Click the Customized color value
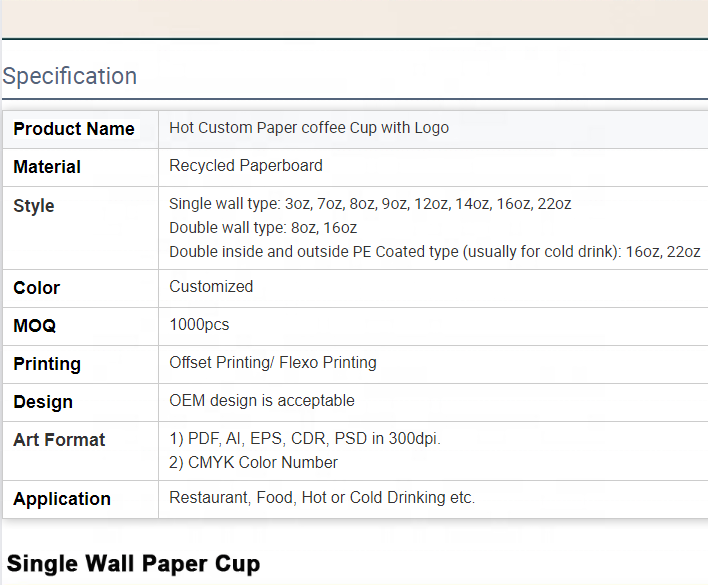 [x=211, y=287]
